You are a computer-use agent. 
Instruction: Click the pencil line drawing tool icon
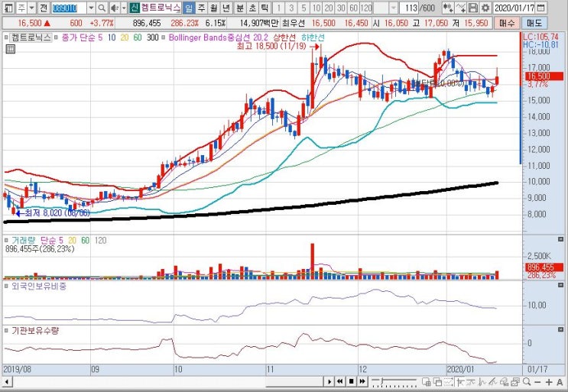493,381
